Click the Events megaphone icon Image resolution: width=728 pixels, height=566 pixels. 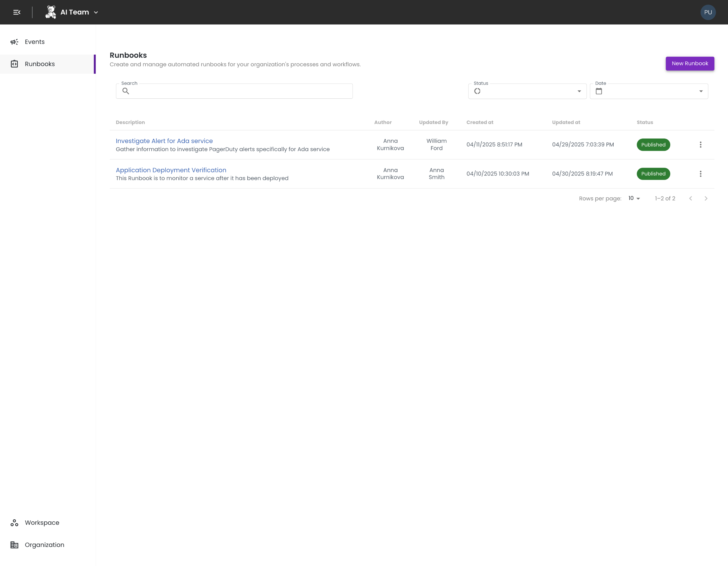[14, 42]
